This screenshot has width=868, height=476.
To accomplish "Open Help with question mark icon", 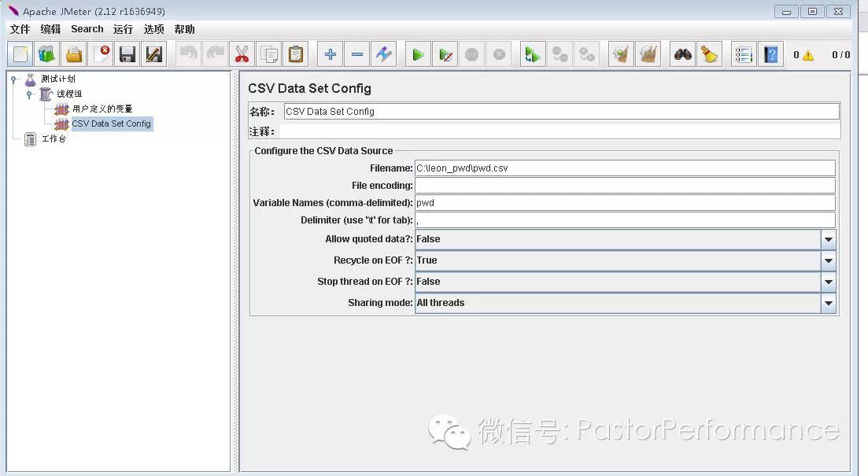I will (770, 54).
